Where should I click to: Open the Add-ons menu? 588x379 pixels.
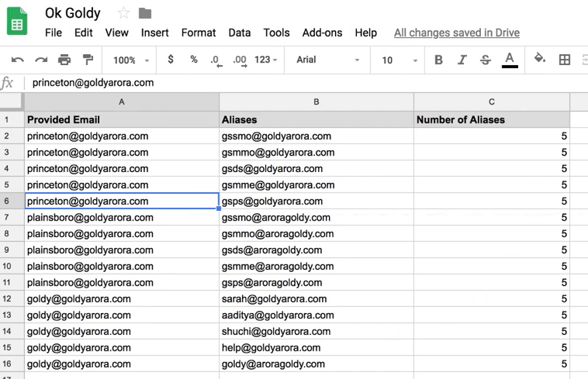(322, 33)
